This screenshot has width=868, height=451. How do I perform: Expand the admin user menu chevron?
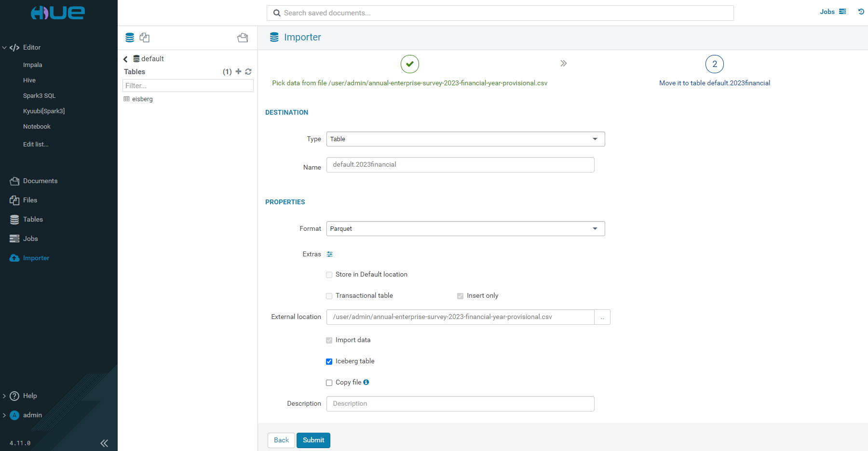[x=4, y=415]
